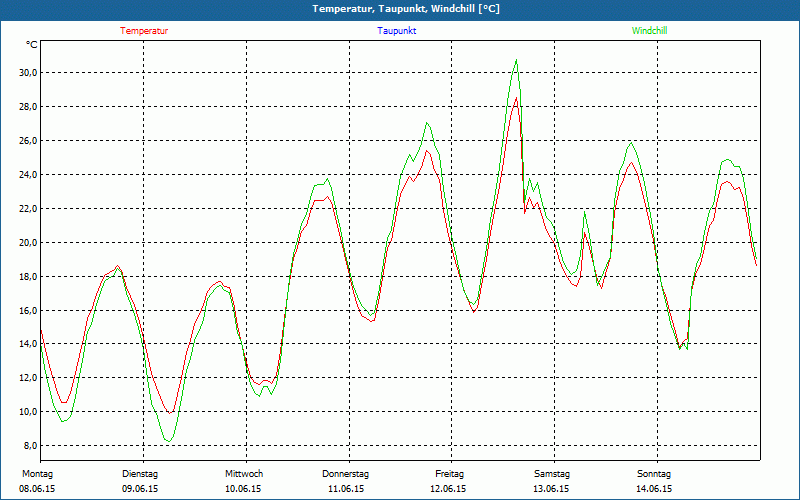Click the green Windchill legend label
This screenshot has width=800, height=500.
click(x=649, y=31)
